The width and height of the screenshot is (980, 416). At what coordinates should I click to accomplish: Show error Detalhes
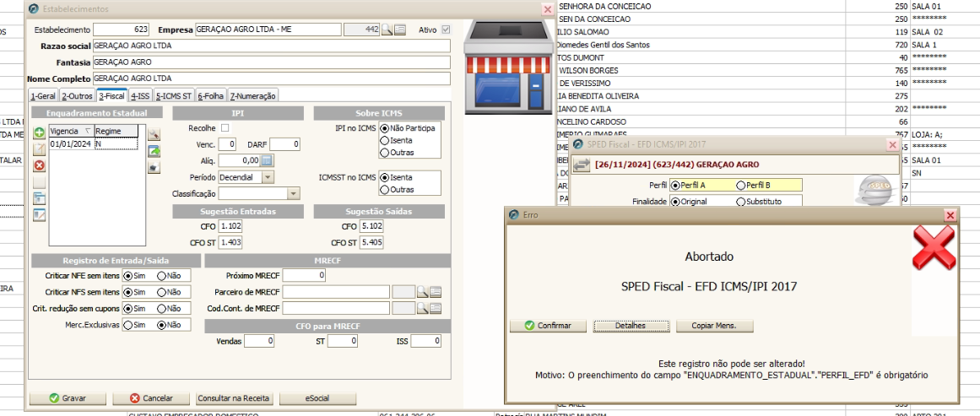(x=631, y=326)
